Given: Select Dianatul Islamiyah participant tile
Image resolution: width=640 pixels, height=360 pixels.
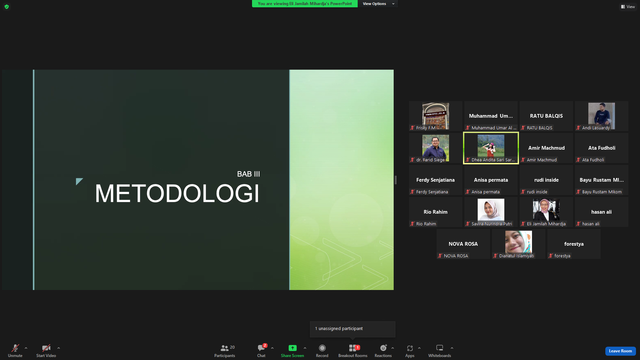Looking at the screenshot, I should (518, 244).
